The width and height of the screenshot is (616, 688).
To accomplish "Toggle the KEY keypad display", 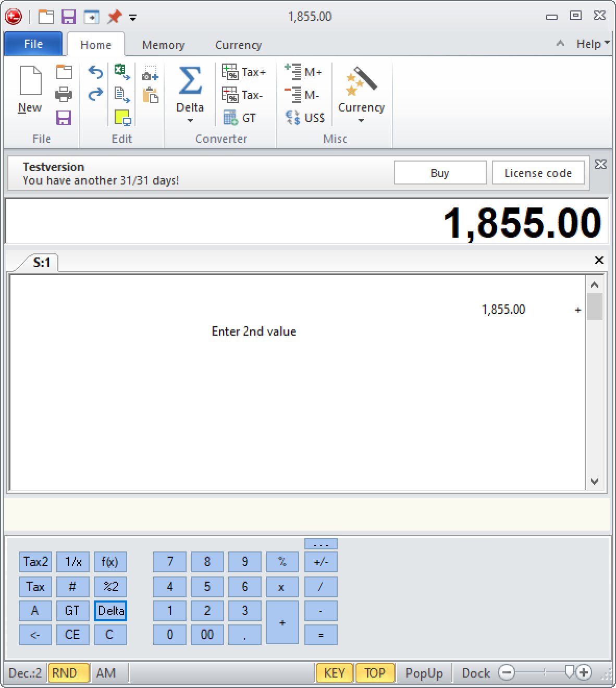I will click(335, 673).
